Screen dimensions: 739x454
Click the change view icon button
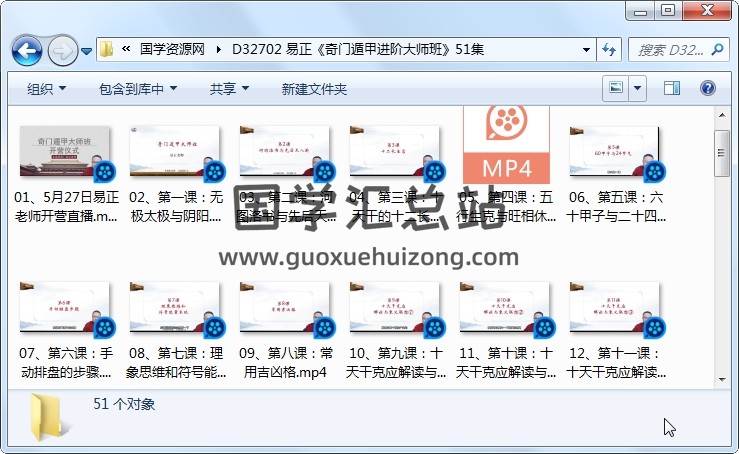point(616,88)
